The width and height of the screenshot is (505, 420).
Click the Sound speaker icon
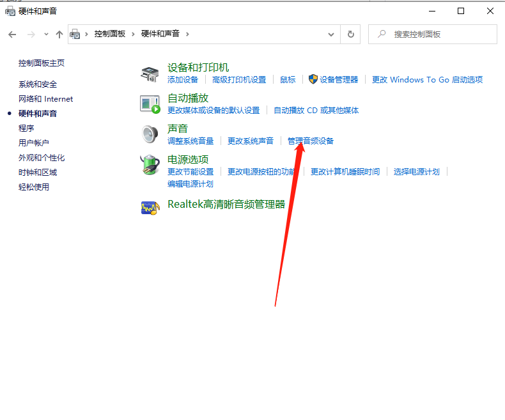[150, 134]
